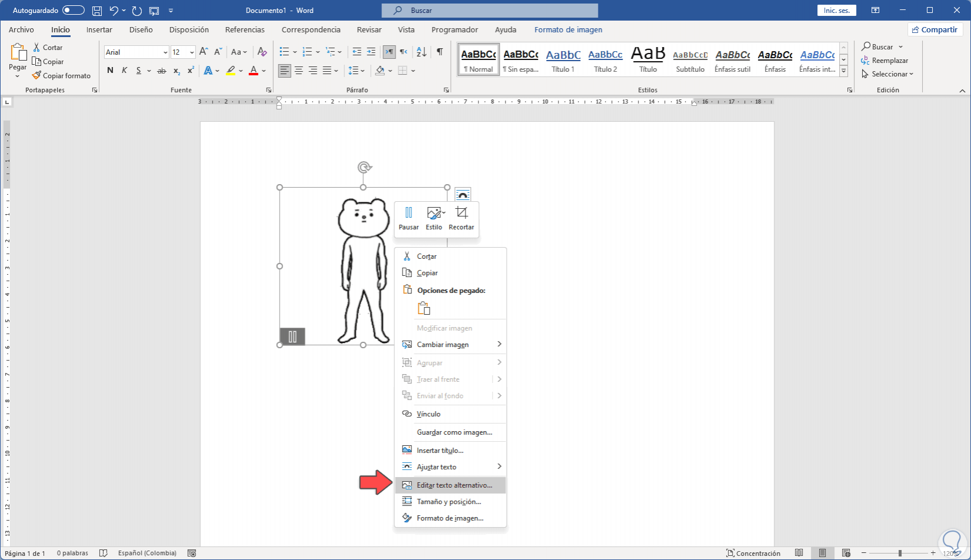The height and width of the screenshot is (560, 971).
Task: Click the Compartir button
Action: 934,29
